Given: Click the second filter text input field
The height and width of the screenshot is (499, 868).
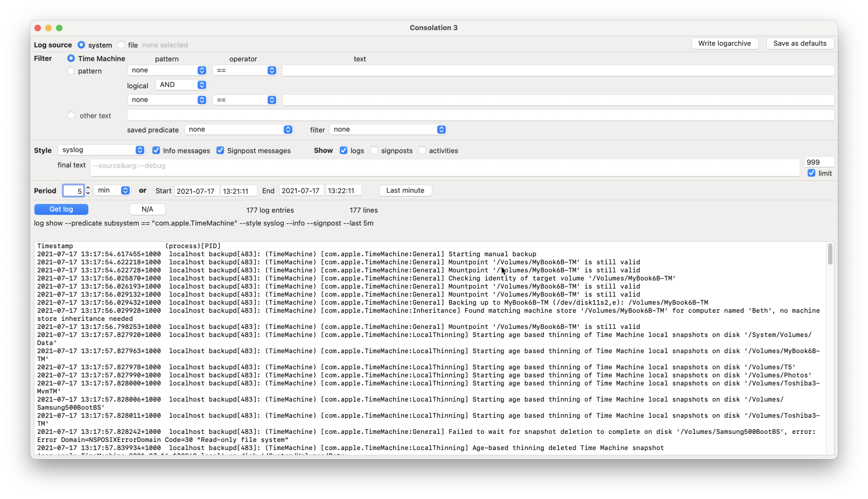Looking at the screenshot, I should (x=558, y=100).
